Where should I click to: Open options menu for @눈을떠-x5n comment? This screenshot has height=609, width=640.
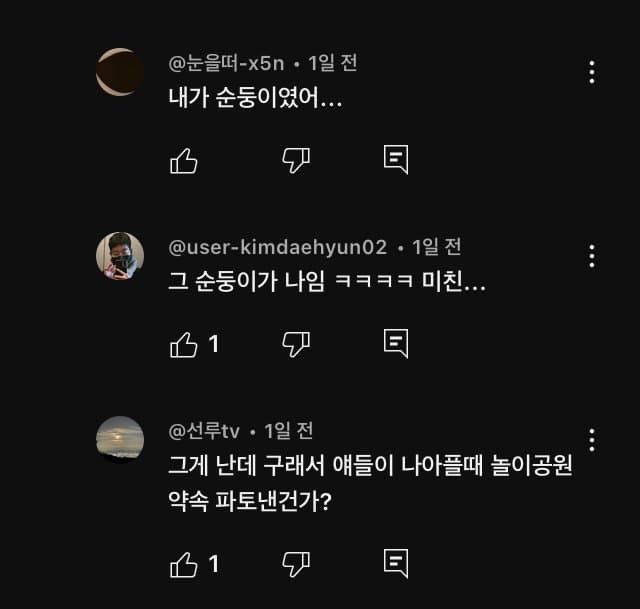coord(592,72)
